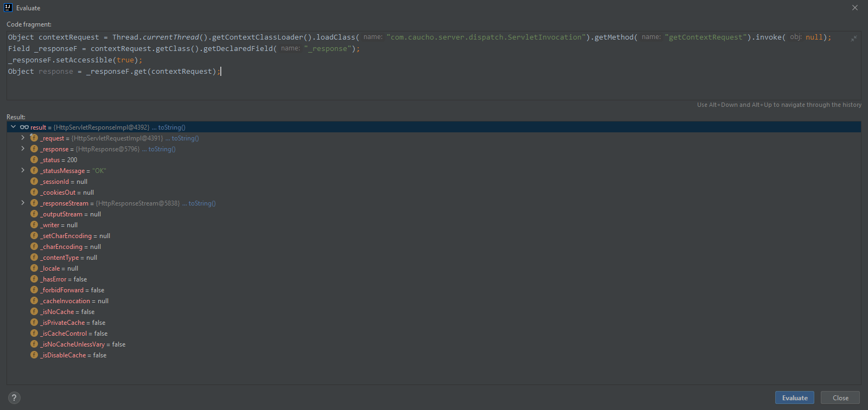Click the field icon next to _isNoCache
The image size is (868, 410).
[x=34, y=311]
